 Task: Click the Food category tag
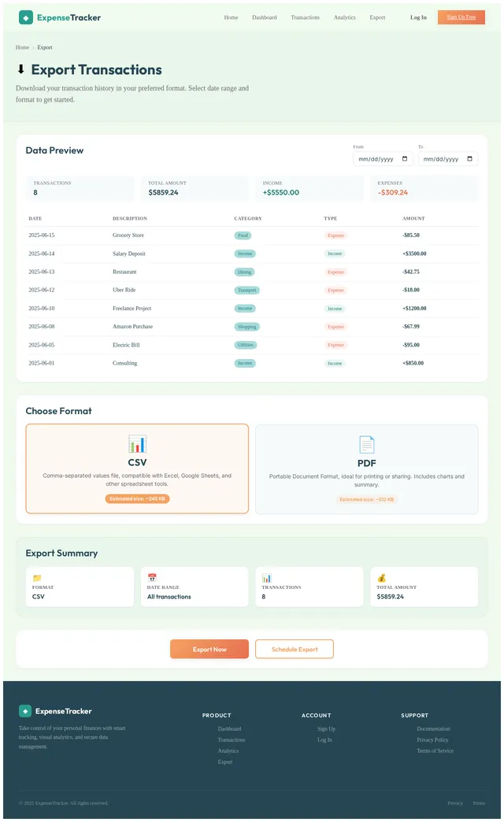(x=243, y=235)
